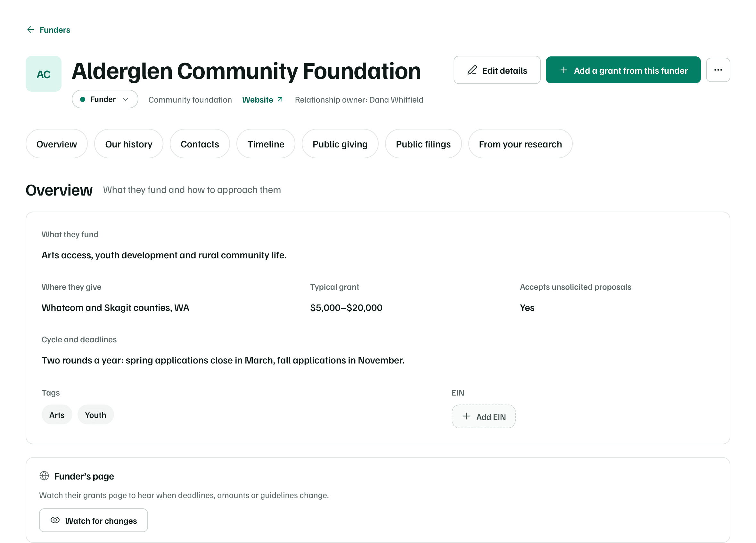Go back via the Funders arrow icon
The image size is (756, 543).
30,30
